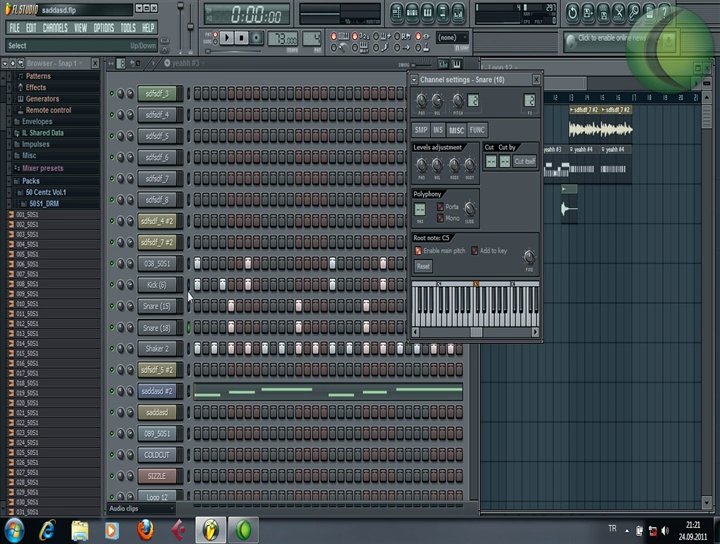This screenshot has width=720, height=544.
Task: Click the PAN knob of Kick (6) channel
Action: pyautogui.click(x=121, y=285)
